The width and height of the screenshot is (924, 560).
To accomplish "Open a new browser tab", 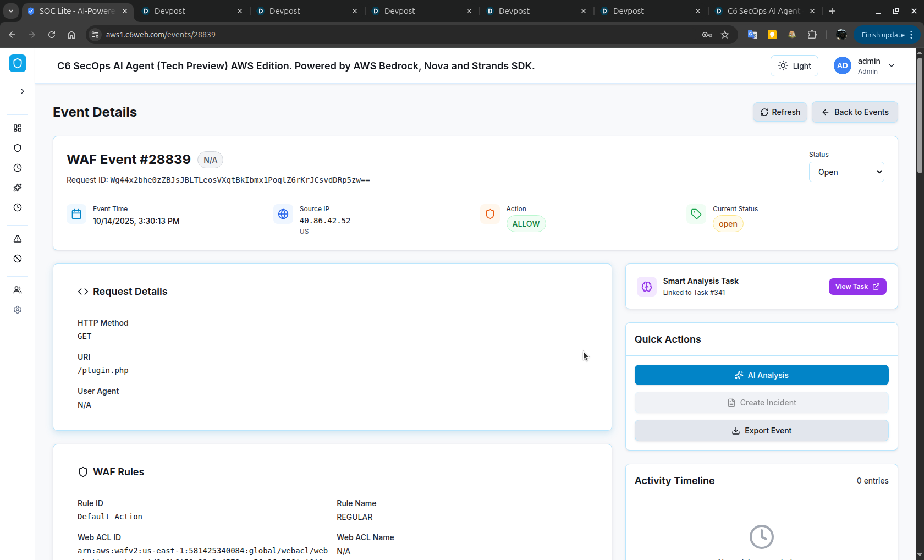I will (832, 11).
